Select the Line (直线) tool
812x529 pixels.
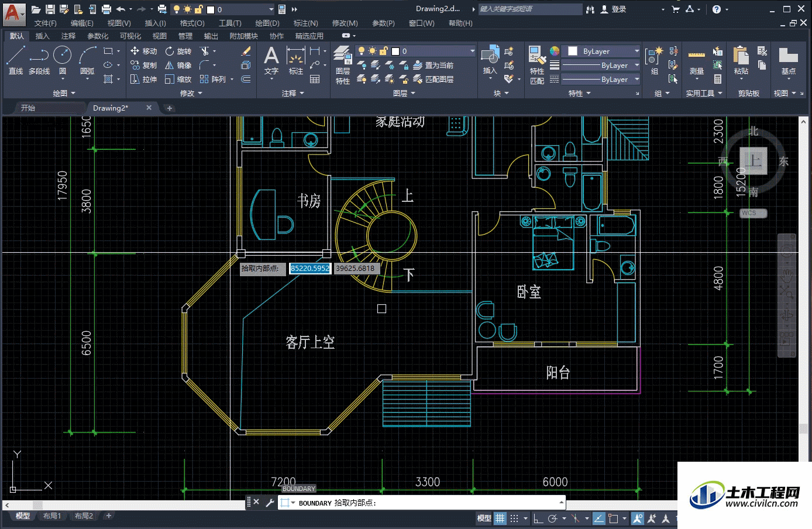point(16,61)
